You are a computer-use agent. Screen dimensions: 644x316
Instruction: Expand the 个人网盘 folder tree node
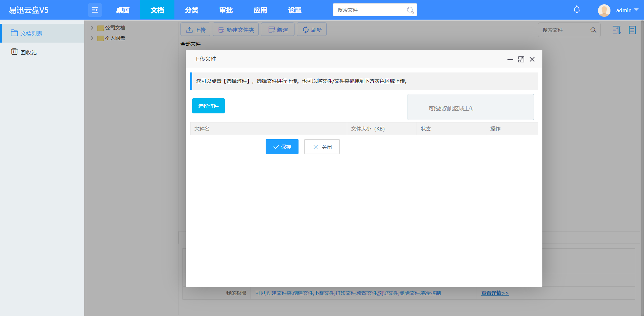point(92,38)
